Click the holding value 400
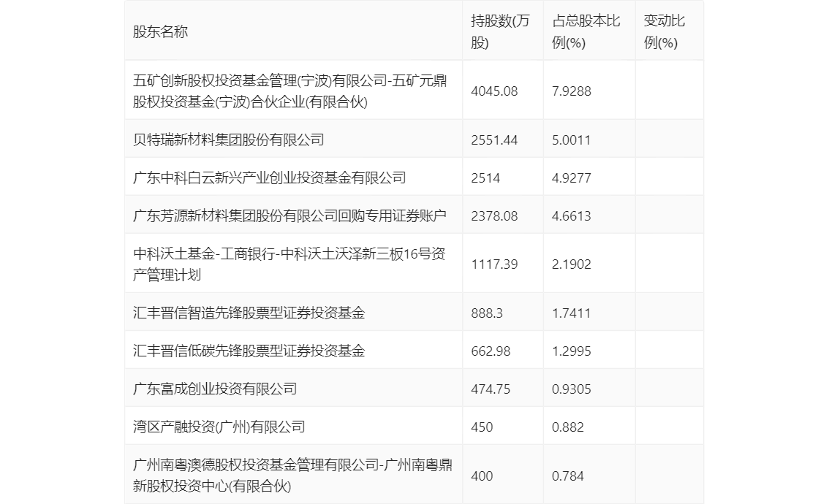Image resolution: width=829 pixels, height=504 pixels. click(x=482, y=476)
